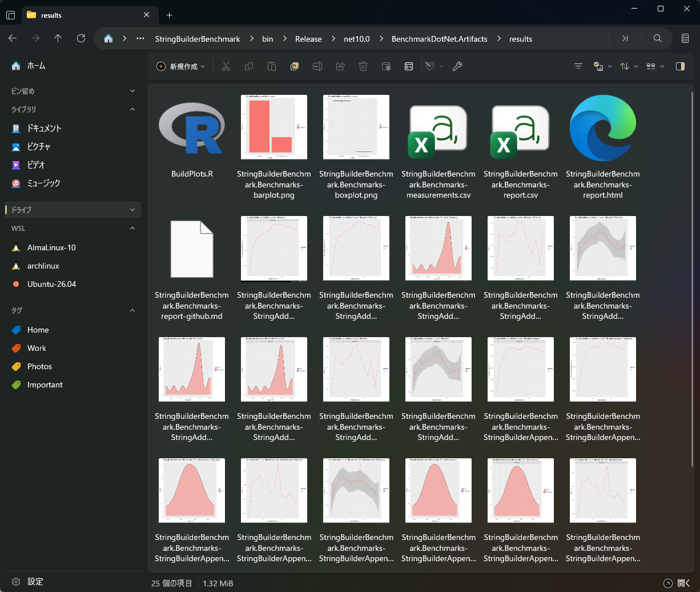The width and height of the screenshot is (700, 592).
Task: Go up one folder with the up arrow
Action: click(x=58, y=39)
